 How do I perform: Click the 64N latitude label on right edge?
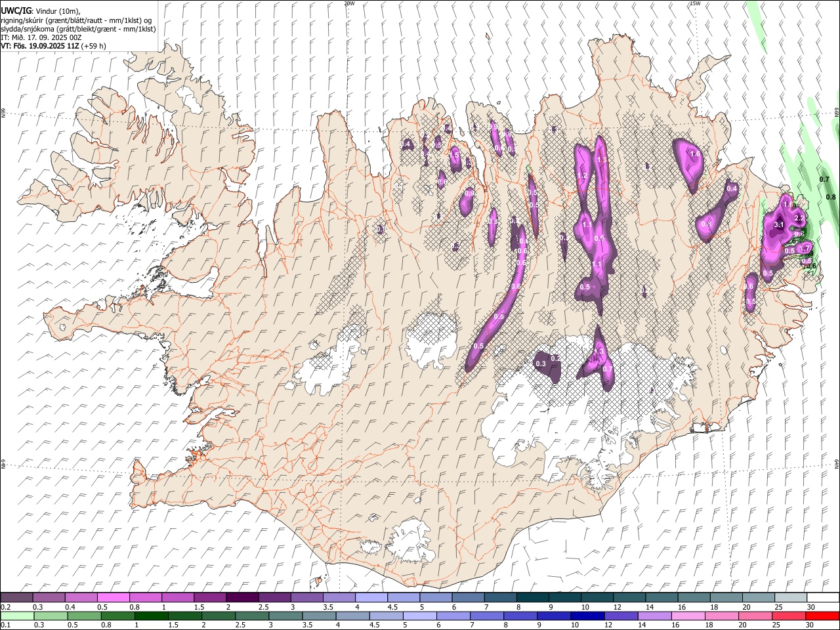837,464
